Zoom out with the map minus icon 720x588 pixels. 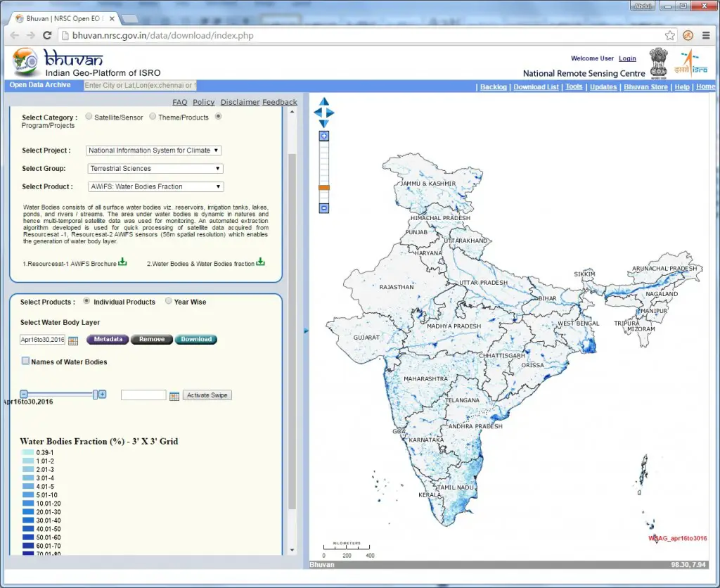(x=324, y=208)
